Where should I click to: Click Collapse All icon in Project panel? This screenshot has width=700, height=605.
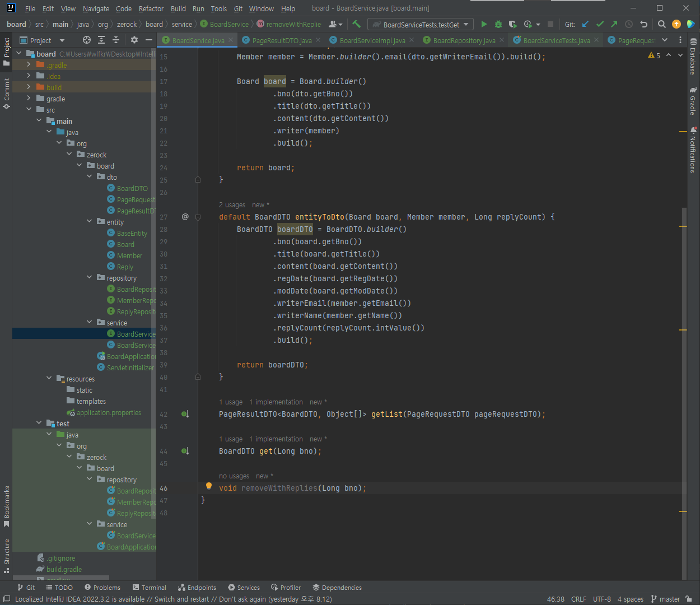pyautogui.click(x=116, y=40)
